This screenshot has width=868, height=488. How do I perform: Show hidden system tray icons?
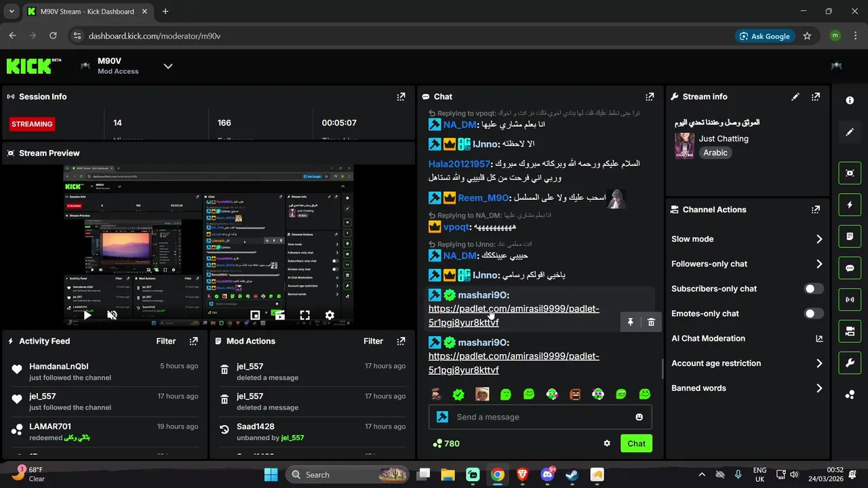(701, 474)
